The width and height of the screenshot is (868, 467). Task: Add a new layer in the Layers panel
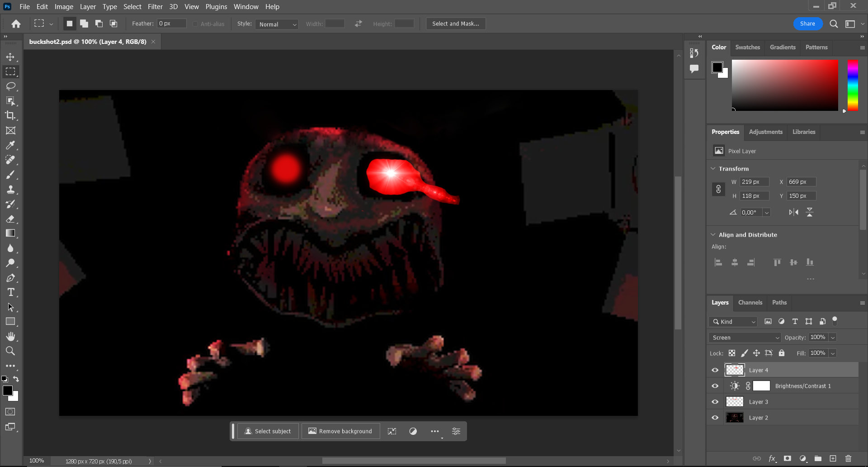point(834,458)
